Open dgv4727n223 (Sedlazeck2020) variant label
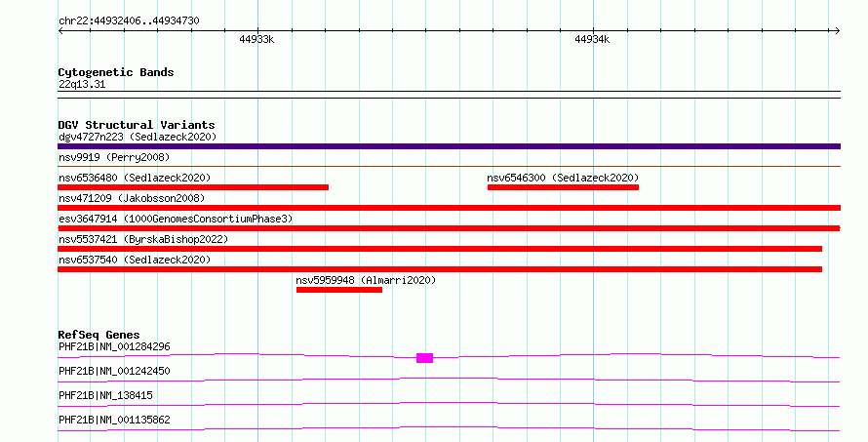This screenshot has width=868, height=442. [x=138, y=137]
